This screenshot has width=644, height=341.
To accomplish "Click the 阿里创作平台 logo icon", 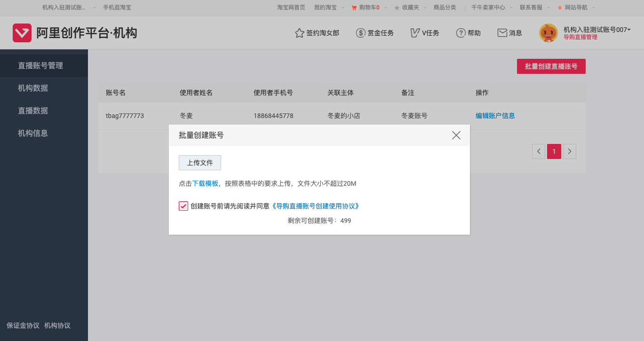I will point(22,33).
